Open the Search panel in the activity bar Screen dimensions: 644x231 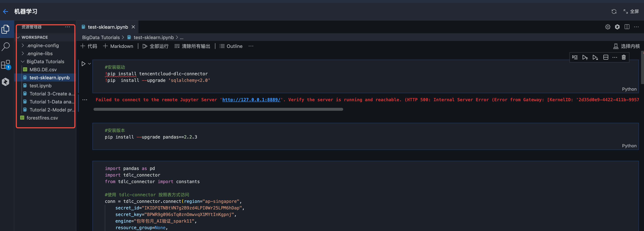(x=6, y=47)
